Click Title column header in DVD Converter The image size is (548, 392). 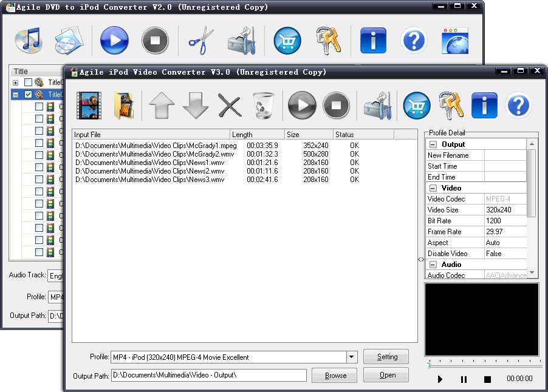coord(36,71)
